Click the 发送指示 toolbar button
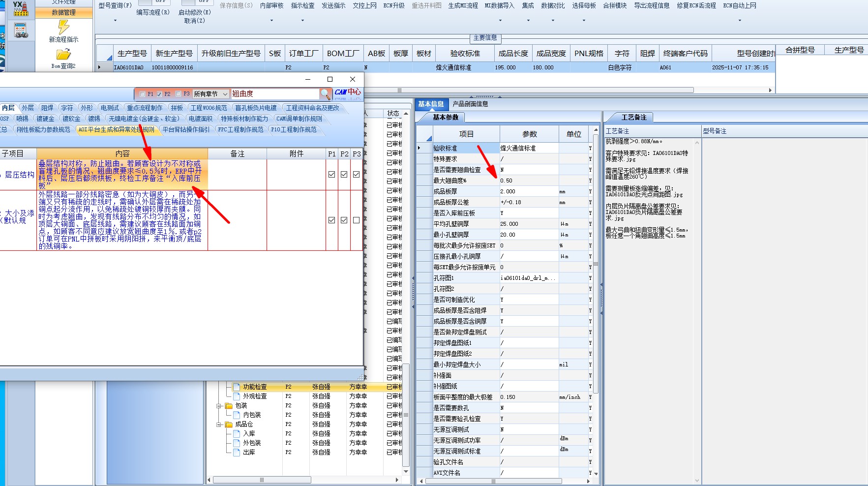868x486 pixels. coord(333,5)
